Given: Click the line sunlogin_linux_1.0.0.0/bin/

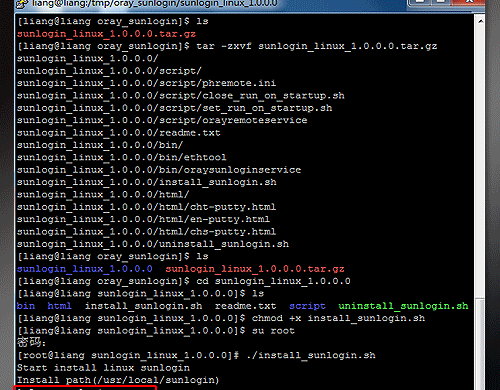Looking at the screenshot, I should click(100, 145).
